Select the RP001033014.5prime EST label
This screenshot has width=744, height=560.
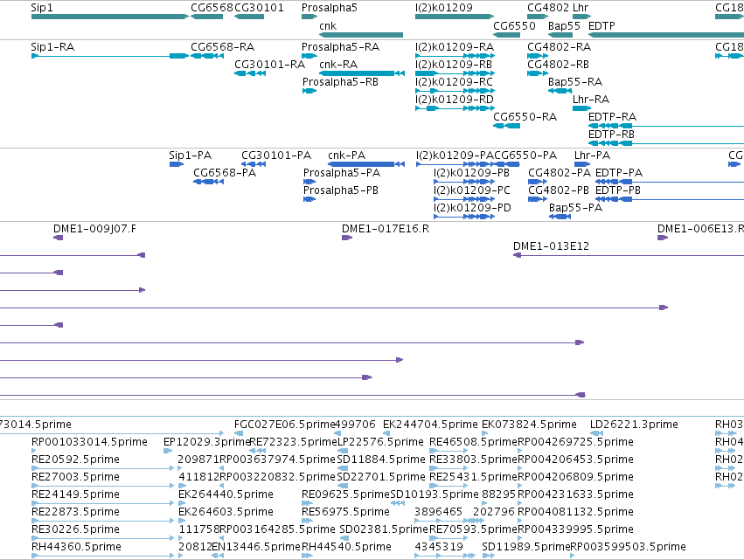click(x=90, y=442)
